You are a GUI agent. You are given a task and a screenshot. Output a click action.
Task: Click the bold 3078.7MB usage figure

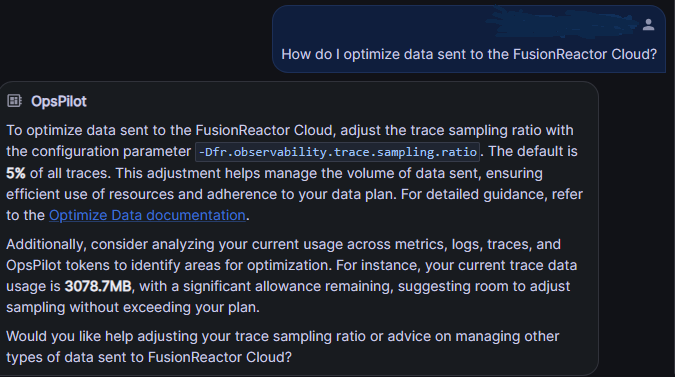[98, 287]
